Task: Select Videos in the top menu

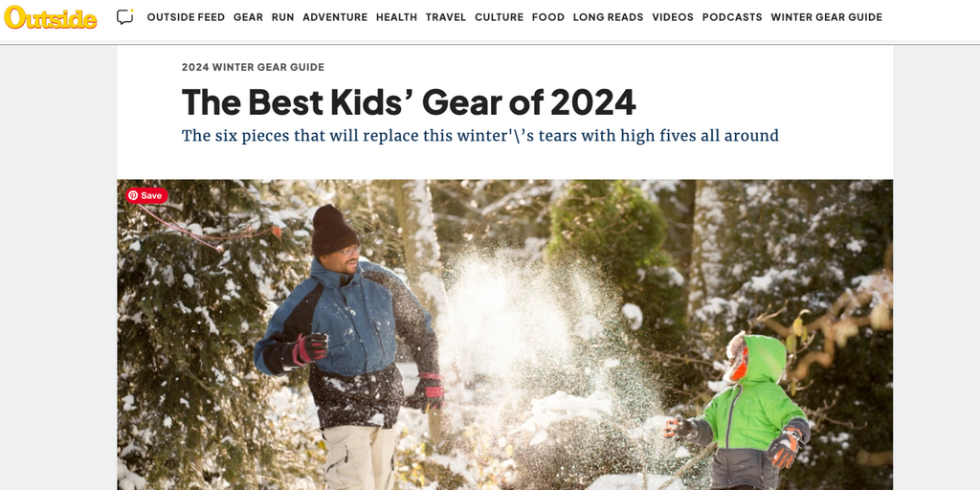Action: pyautogui.click(x=673, y=17)
